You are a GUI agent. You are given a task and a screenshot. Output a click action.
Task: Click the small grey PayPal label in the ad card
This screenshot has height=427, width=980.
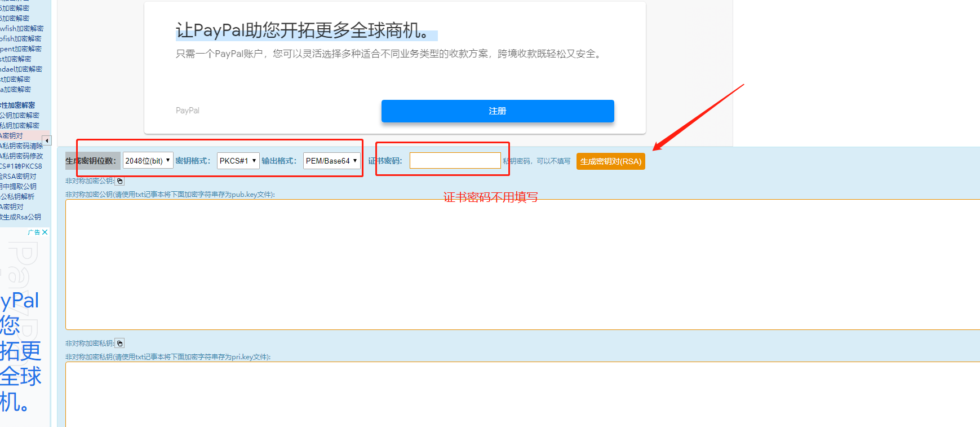[x=188, y=111]
